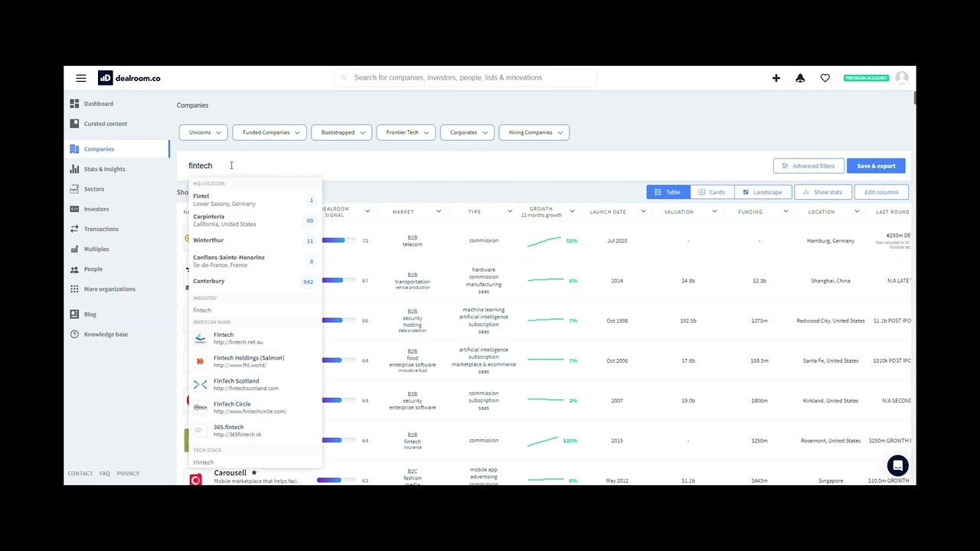Click the Funding column header
The height and width of the screenshot is (551, 980).
(750, 212)
